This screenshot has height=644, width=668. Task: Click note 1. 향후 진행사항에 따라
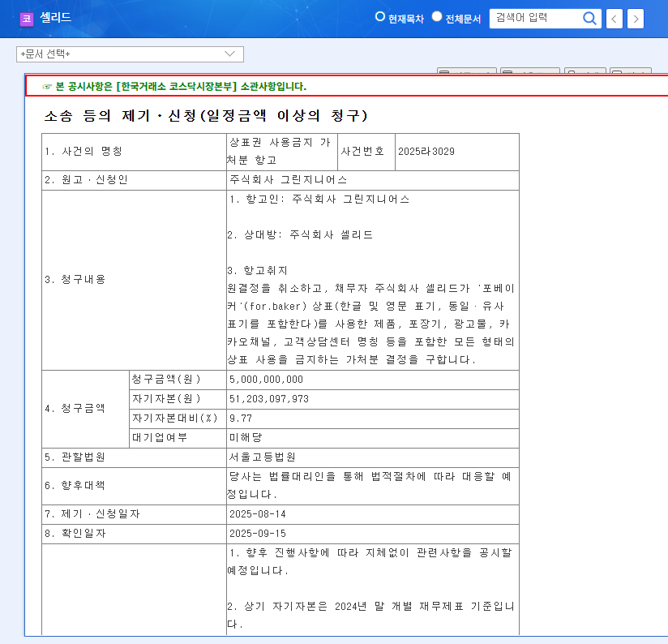coord(370,561)
